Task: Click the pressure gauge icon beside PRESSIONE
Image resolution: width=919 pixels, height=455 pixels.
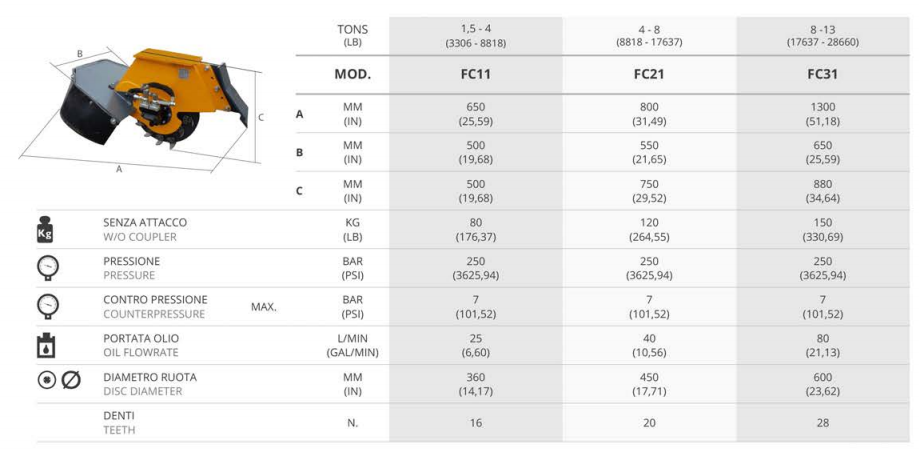Action: click(47, 269)
